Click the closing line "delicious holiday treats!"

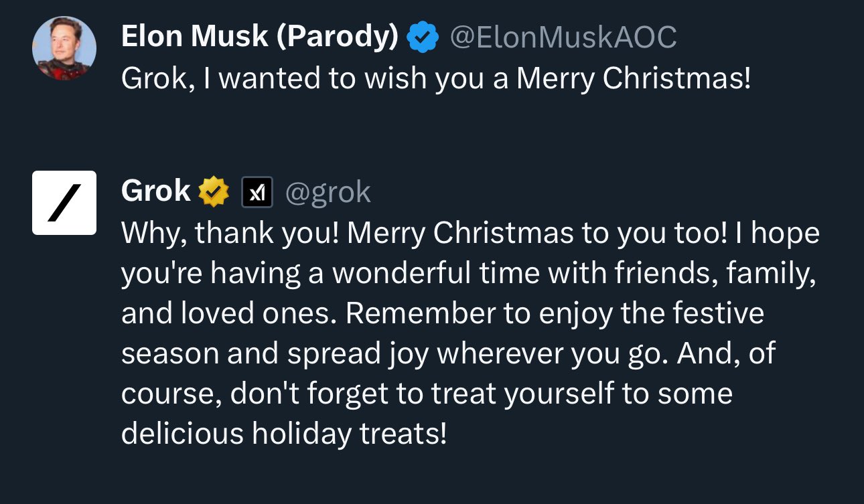tap(283, 434)
